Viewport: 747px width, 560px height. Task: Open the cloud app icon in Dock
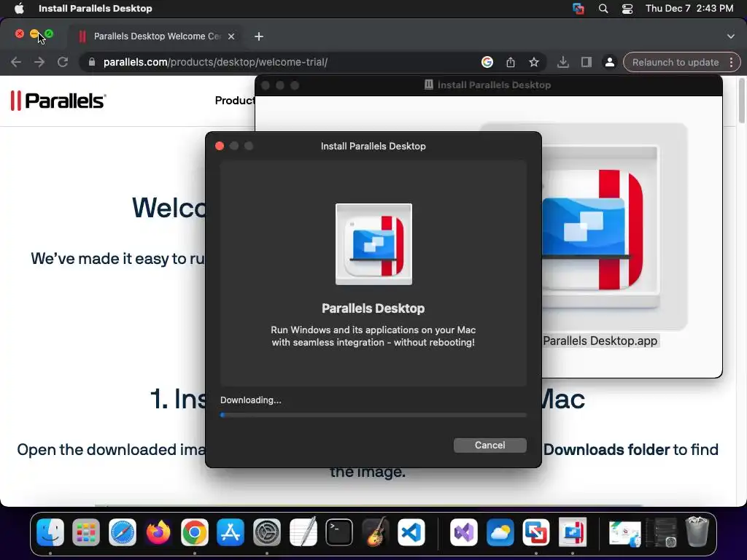(x=500, y=532)
